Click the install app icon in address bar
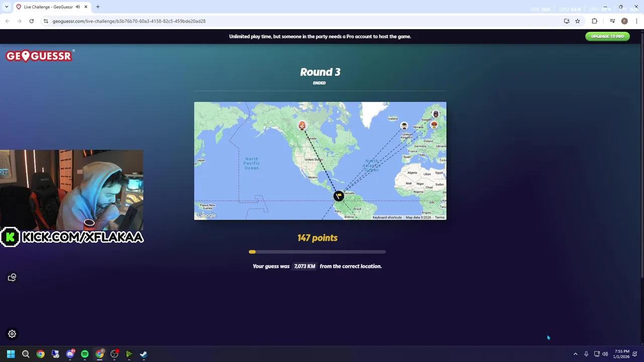The image size is (644, 362). (x=567, y=21)
